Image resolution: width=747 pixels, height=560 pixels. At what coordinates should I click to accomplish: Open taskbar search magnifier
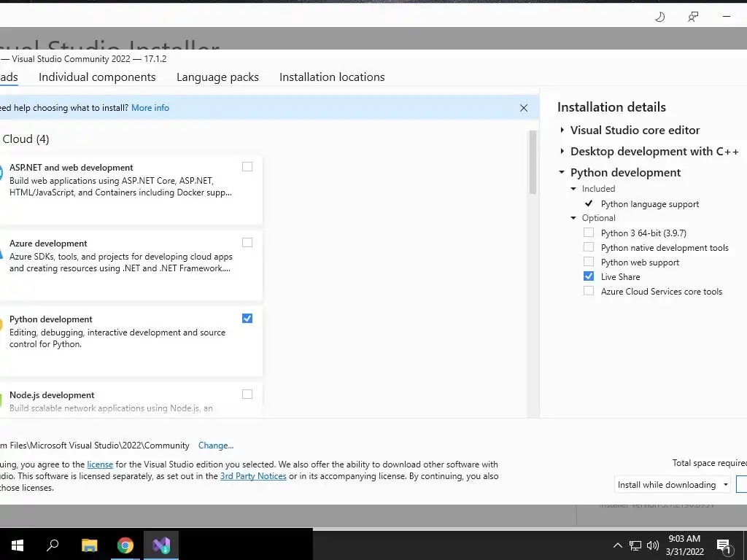coord(53,545)
